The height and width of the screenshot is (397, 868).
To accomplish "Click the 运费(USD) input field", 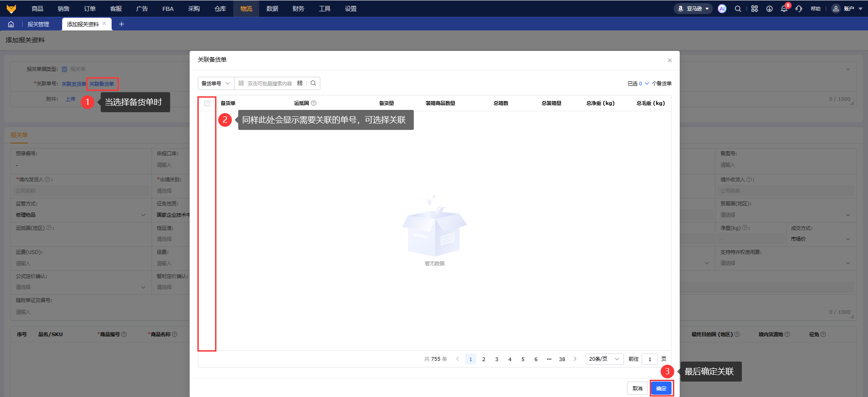I will [x=82, y=263].
